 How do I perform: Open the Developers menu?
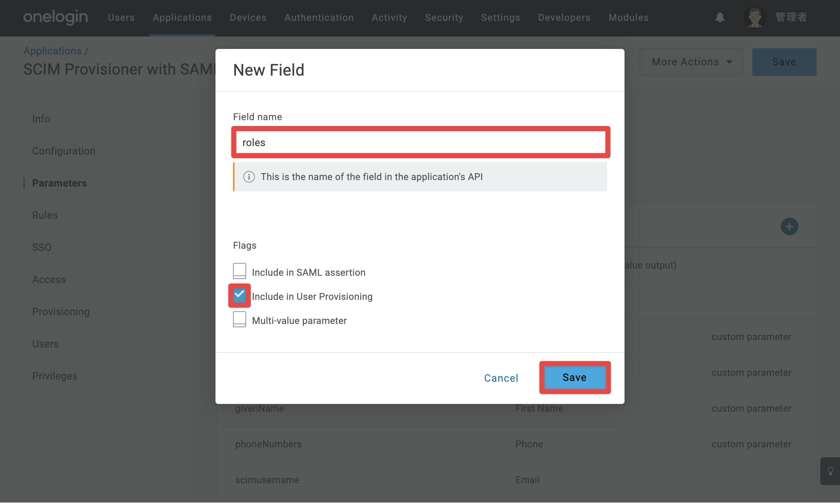564,18
